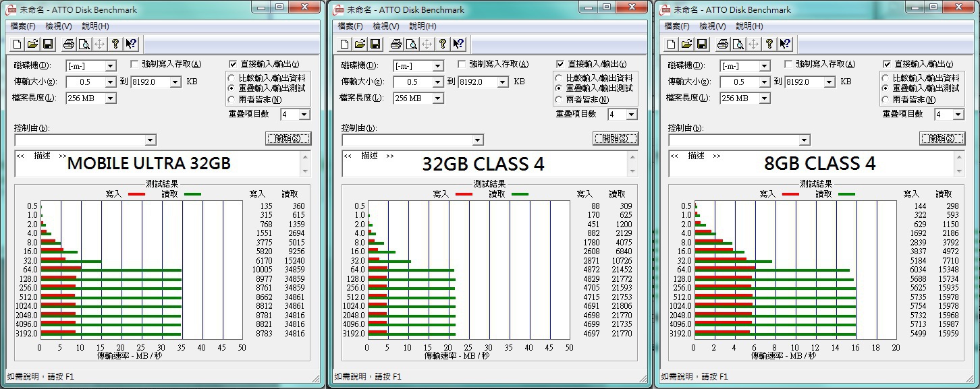The image size is (980, 389).
Task: Click context help arrow icon in 8GB CLASS 4 window
Action: click(x=785, y=44)
